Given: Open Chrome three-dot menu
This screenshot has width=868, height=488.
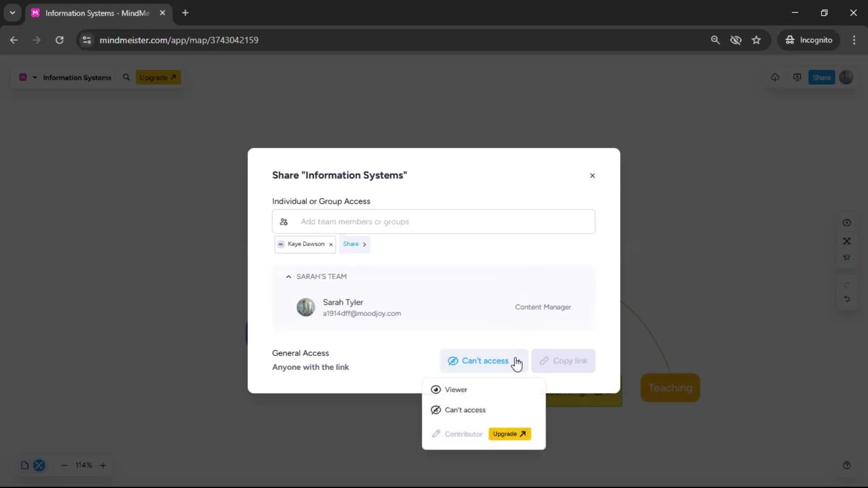Looking at the screenshot, I should click(x=854, y=40).
